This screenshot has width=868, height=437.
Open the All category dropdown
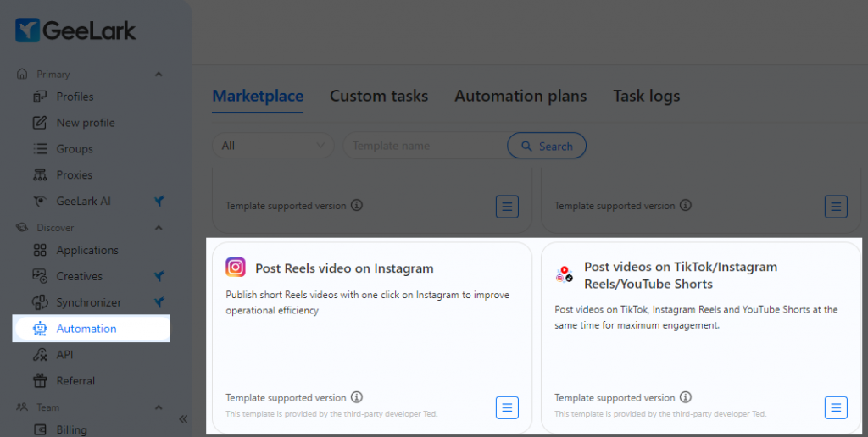274,146
